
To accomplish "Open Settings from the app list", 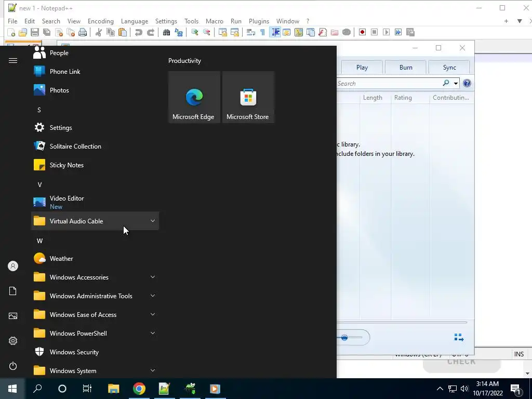I will pyautogui.click(x=95, y=128).
